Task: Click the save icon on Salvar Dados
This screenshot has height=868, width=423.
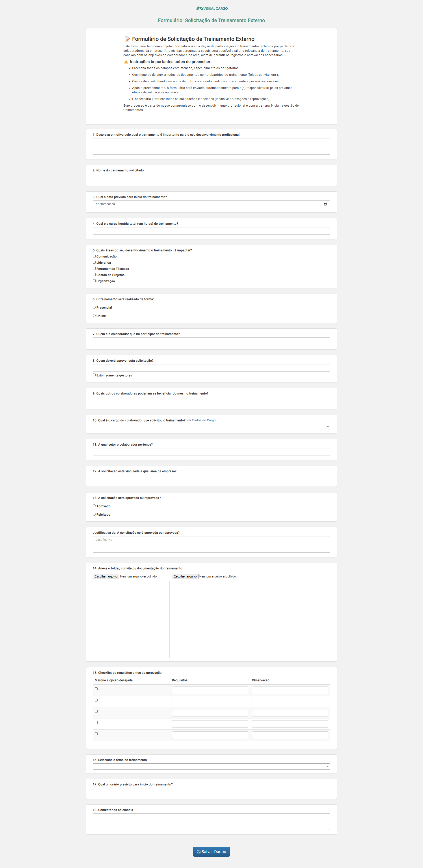Action: (199, 851)
